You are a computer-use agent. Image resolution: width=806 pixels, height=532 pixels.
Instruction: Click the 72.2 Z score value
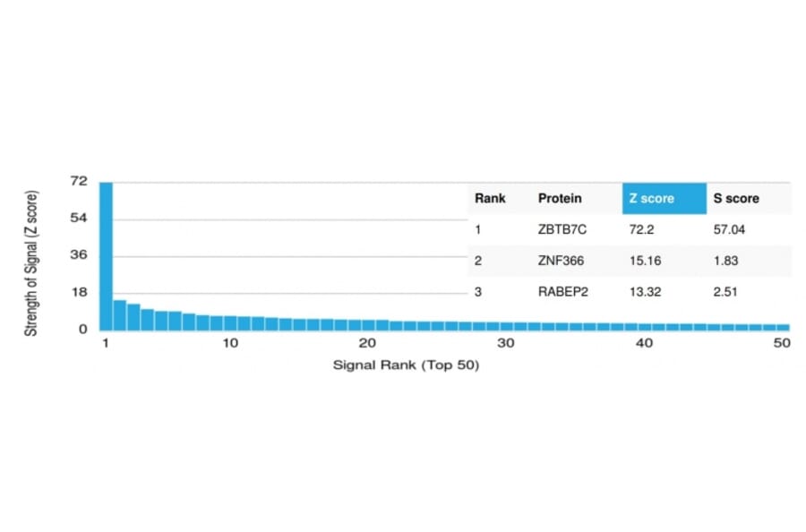pos(642,229)
